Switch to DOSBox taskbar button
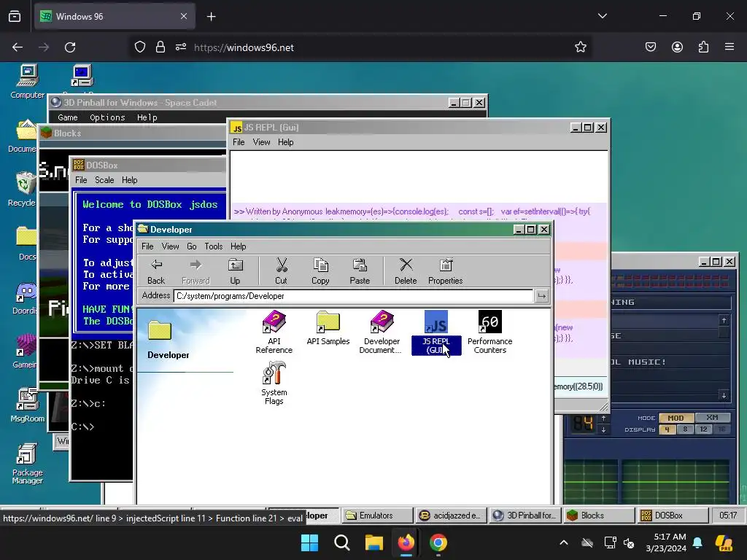The height and width of the screenshot is (560, 747). pos(672,516)
